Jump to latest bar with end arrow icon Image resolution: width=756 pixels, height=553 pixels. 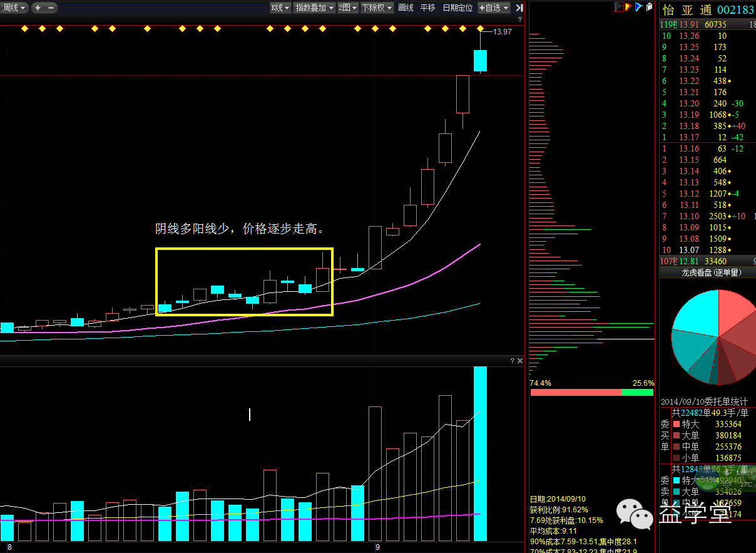519,8
